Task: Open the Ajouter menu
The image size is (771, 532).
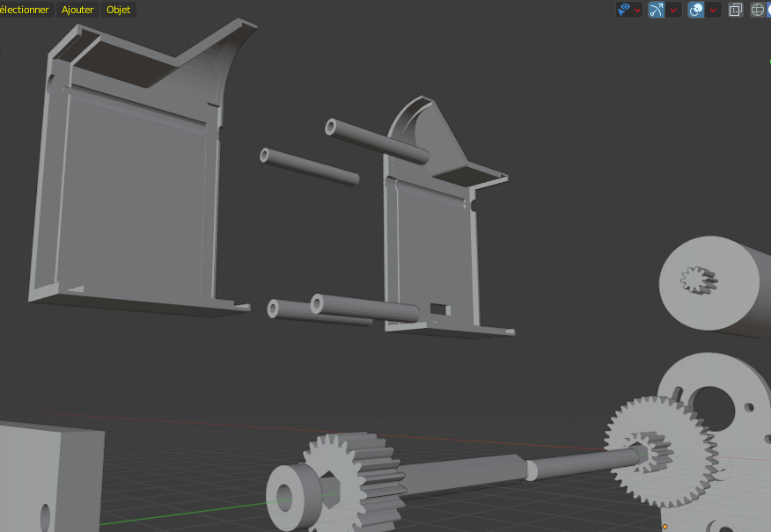Action: click(x=77, y=10)
